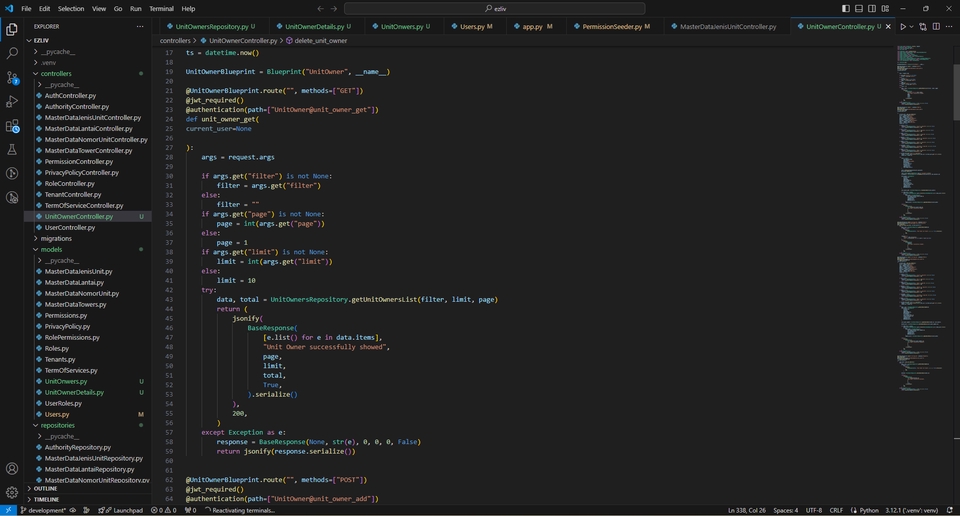Screen dimensions: 960x516
Task: Open the remote window indicator in the status bar
Action: click(x=8, y=510)
